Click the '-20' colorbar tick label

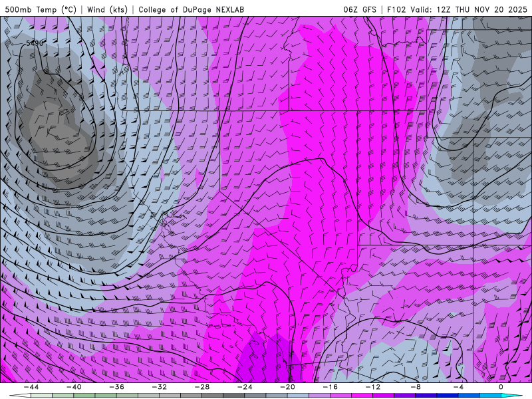(x=287, y=387)
